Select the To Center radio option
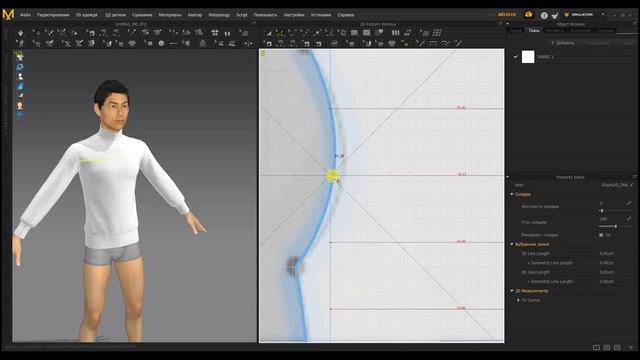The height and width of the screenshot is (360, 640). [518, 300]
